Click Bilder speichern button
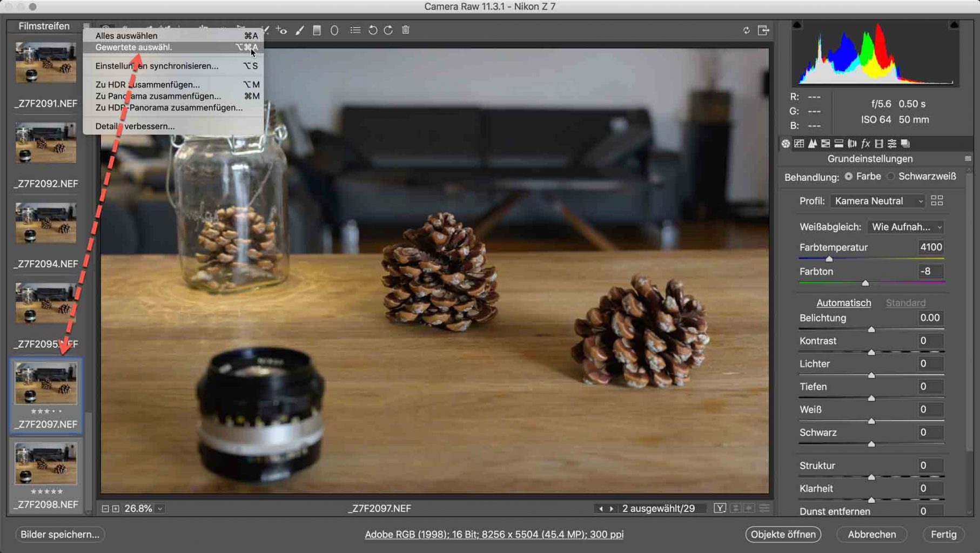The image size is (980, 553). [60, 534]
